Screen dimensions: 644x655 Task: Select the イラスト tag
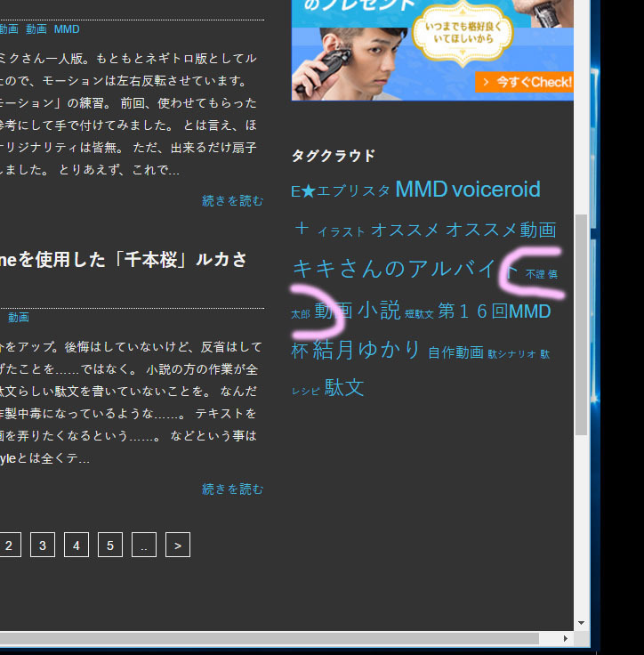coord(342,232)
